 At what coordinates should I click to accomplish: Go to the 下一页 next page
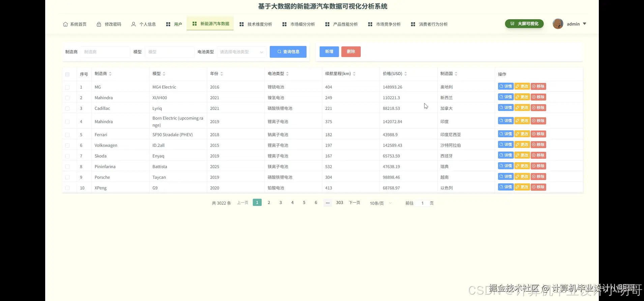click(x=354, y=203)
